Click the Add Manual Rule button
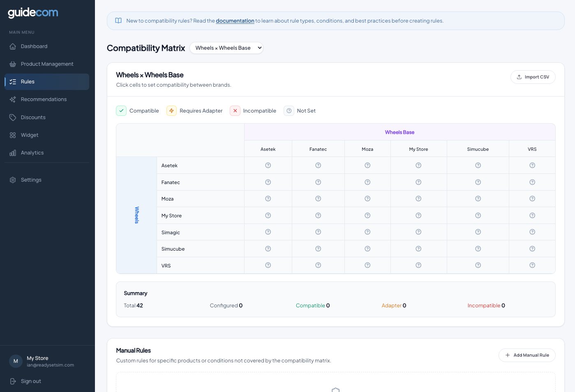 click(527, 355)
